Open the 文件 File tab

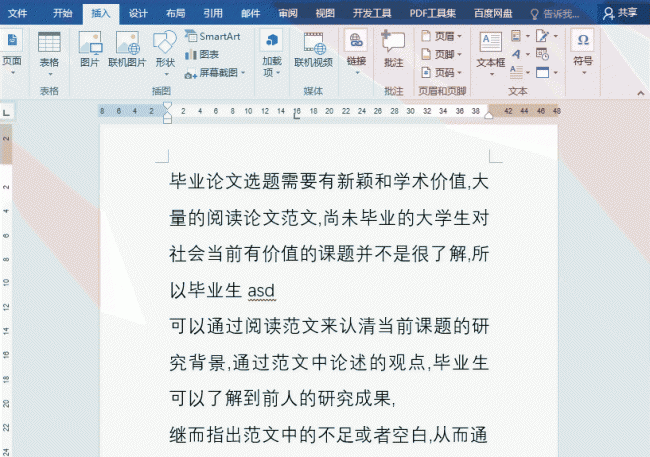[17, 13]
